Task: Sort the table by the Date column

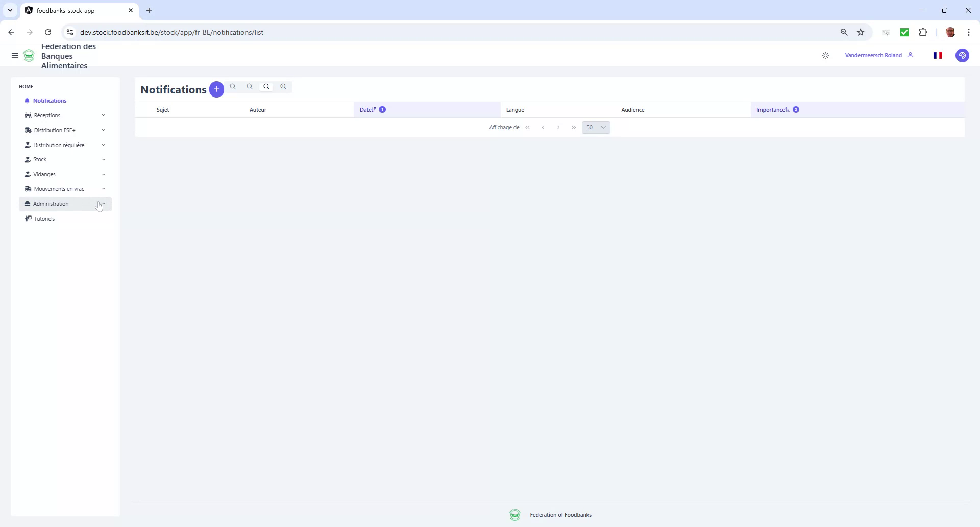Action: pos(366,109)
